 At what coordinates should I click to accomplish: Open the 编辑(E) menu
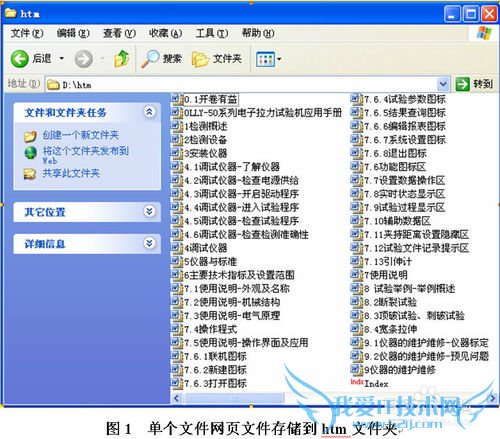click(73, 33)
